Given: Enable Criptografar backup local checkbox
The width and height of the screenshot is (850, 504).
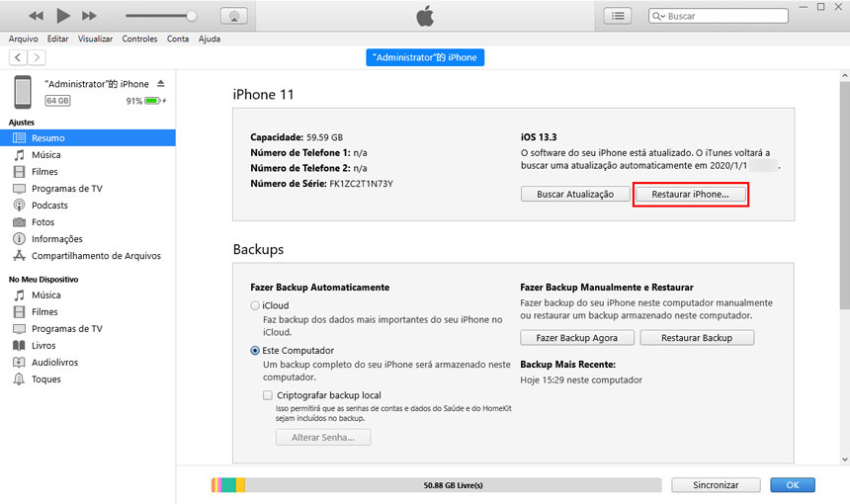Looking at the screenshot, I should pos(269,395).
